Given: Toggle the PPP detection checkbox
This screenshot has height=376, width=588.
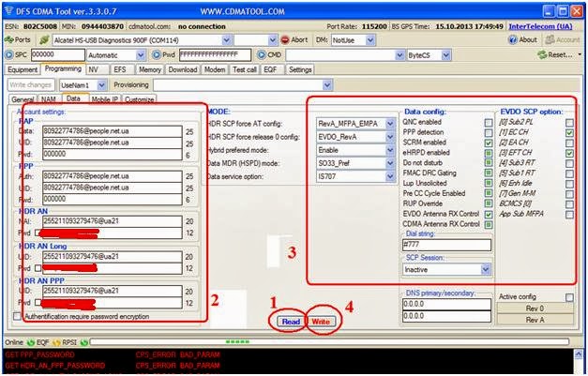Looking at the screenshot, I should point(489,133).
